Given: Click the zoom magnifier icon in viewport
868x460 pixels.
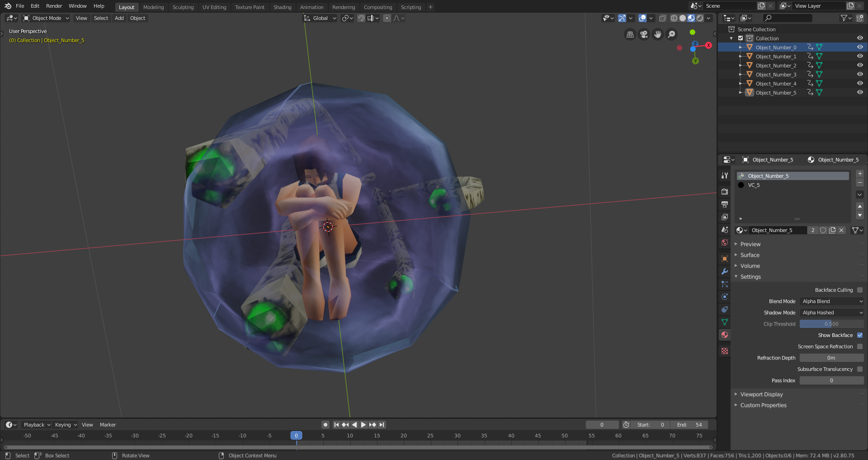Looking at the screenshot, I should tap(672, 34).
